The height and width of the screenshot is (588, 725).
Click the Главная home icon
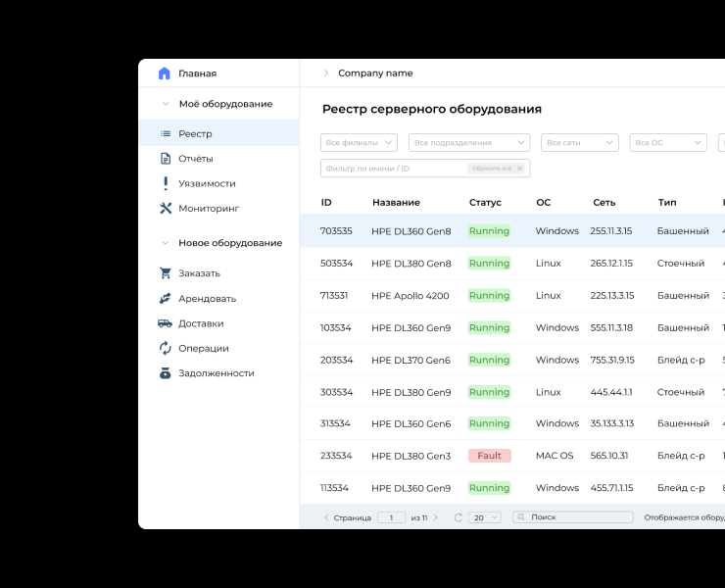point(165,73)
